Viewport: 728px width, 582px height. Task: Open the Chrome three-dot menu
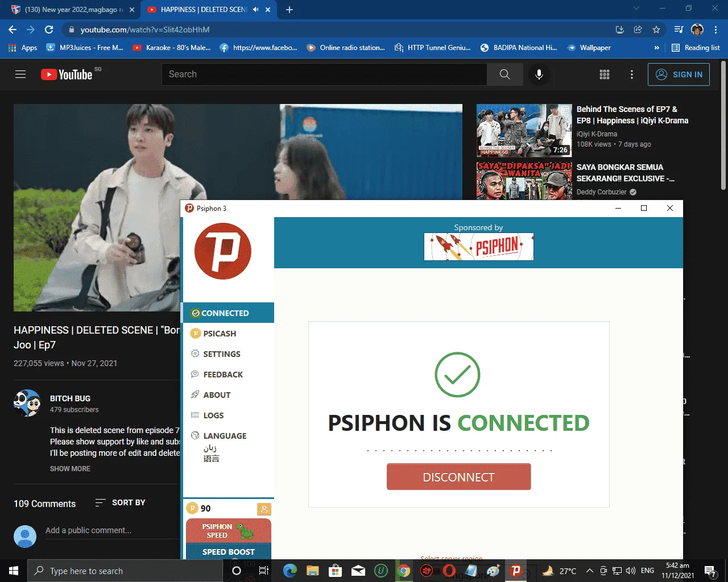pyautogui.click(x=716, y=30)
